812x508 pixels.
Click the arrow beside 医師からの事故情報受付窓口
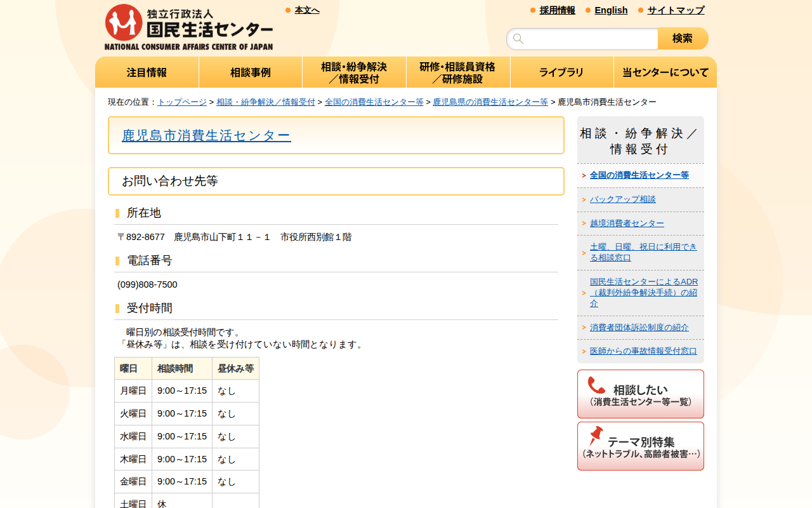tap(584, 351)
